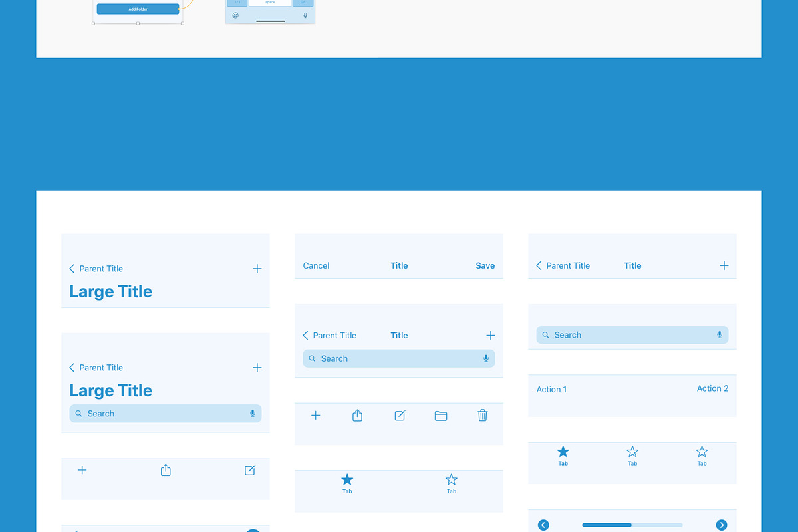Tap the compose icon in the three-icon toolbar

click(250, 470)
